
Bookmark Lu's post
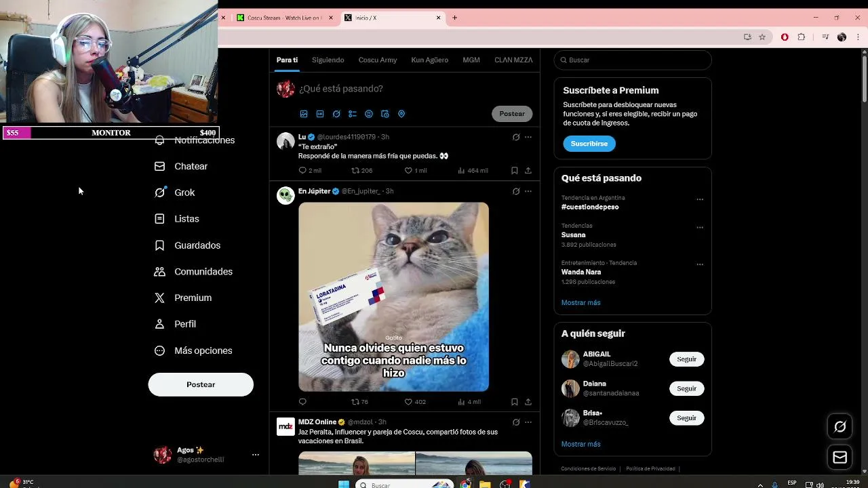515,171
